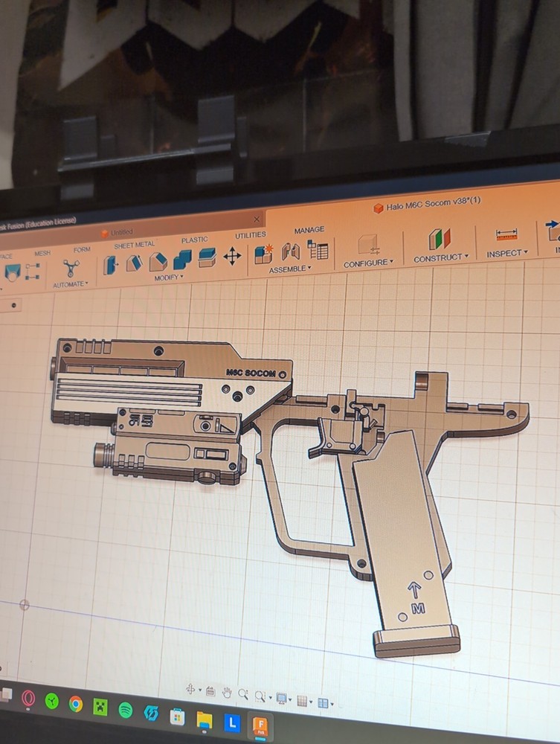Image resolution: width=560 pixels, height=744 pixels.
Task: Select the Offset Face tool icon
Action: [x=207, y=257]
